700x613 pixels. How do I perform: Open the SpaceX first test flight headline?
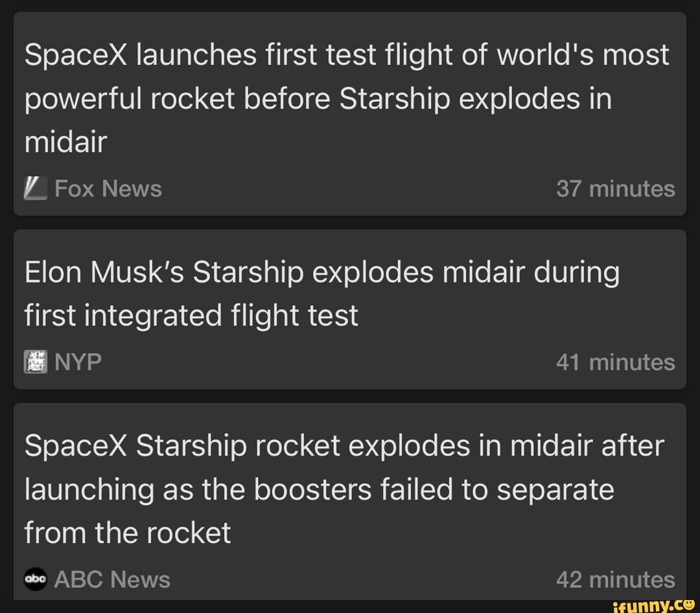coord(347,97)
